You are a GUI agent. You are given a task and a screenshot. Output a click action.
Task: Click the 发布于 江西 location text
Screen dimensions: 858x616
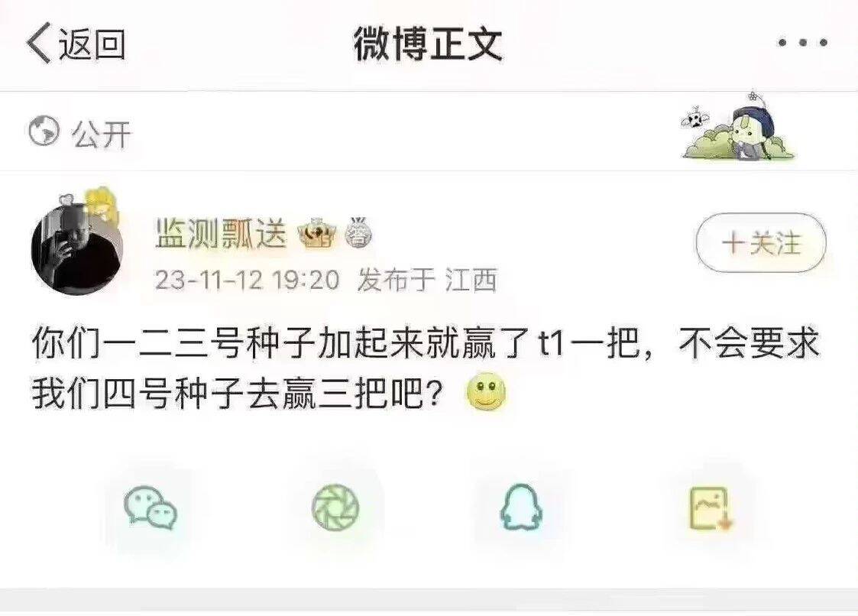click(427, 280)
